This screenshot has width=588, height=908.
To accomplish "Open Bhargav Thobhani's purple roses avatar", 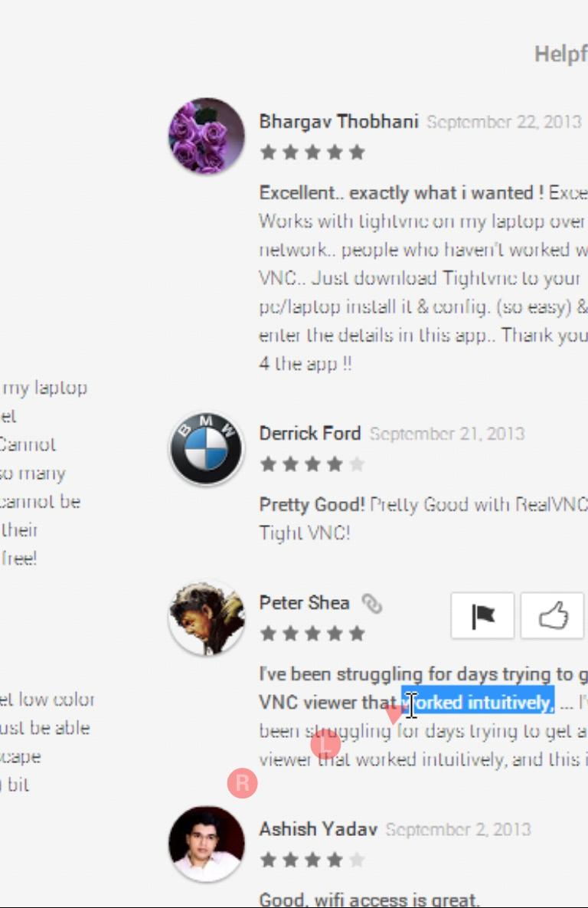I will pos(207,136).
